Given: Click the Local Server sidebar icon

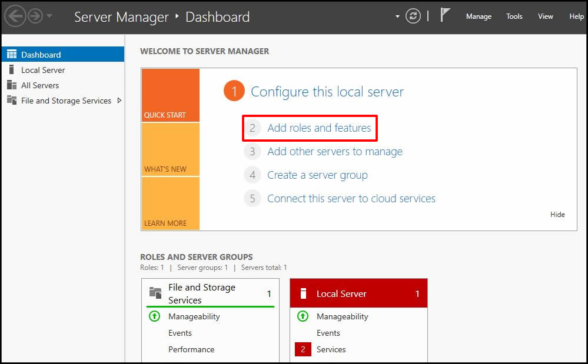Looking at the screenshot, I should pos(11,70).
